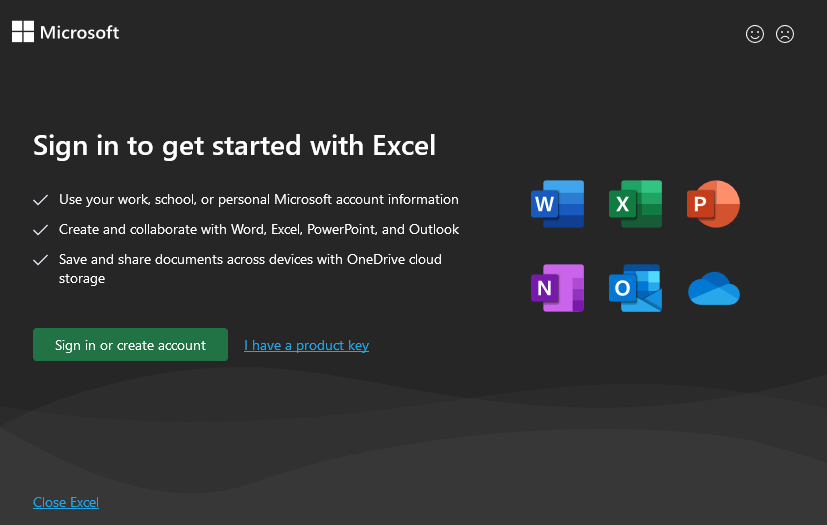The image size is (827, 525).
Task: Click the heading Sign in to get started with Excel
Action: coord(235,146)
